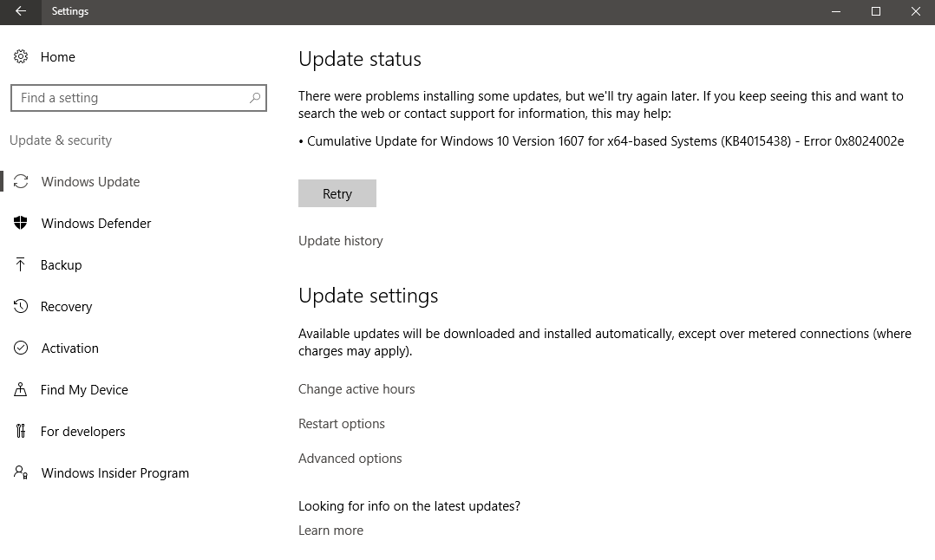Open Restart options
Viewport: 935px width, 560px height.
click(342, 424)
